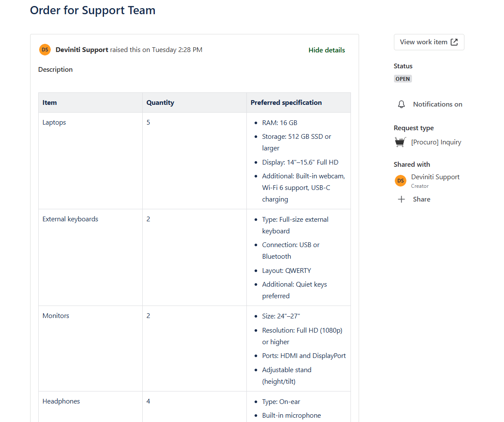Click the Procuro shopping cart icon

pyautogui.click(x=400, y=142)
